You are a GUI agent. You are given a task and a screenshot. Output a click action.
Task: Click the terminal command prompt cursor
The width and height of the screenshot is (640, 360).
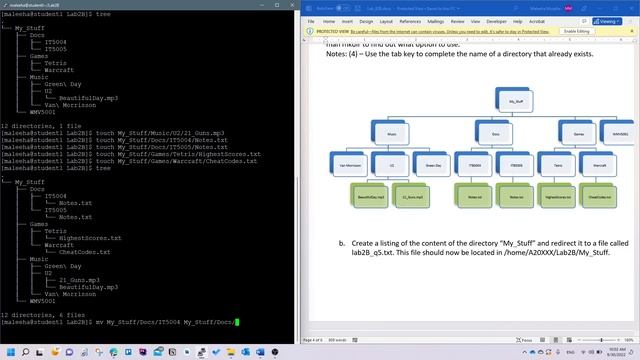pyautogui.click(x=237, y=322)
